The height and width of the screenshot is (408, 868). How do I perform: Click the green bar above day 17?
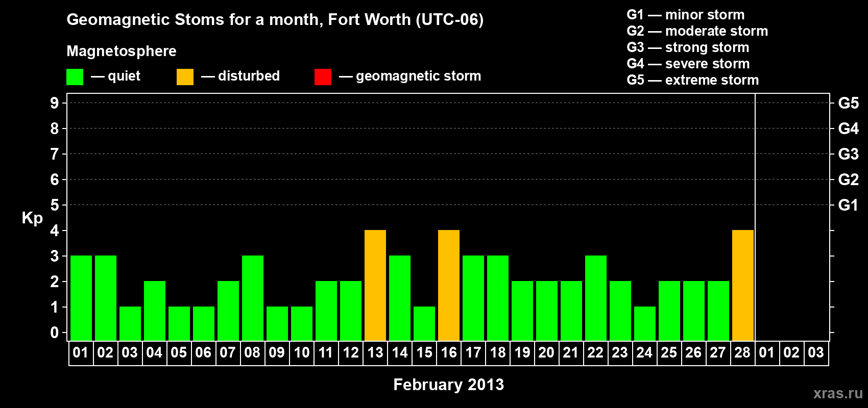coord(473,298)
